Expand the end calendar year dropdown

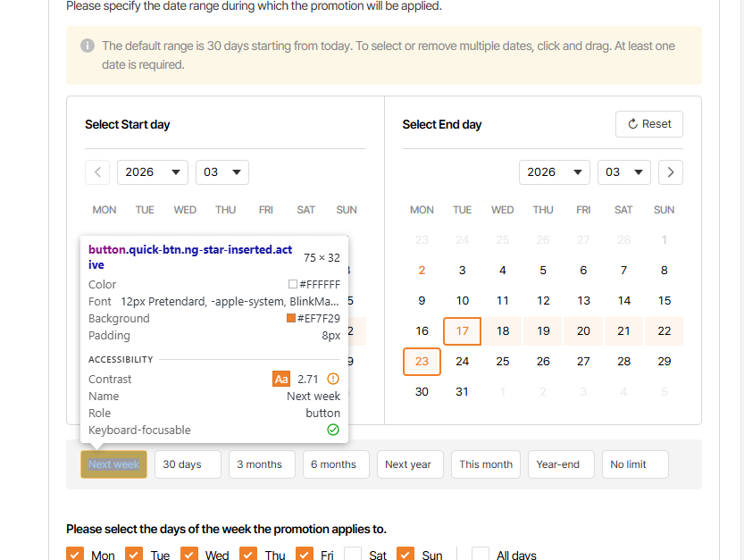click(x=554, y=172)
